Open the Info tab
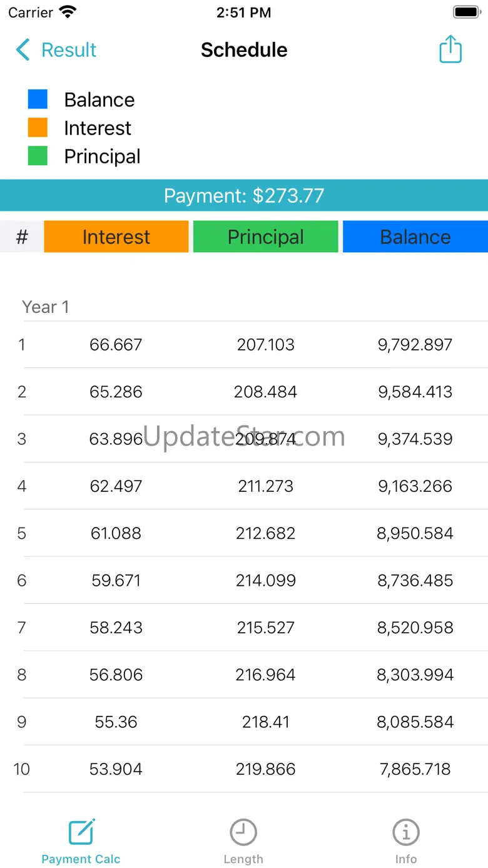Viewport: 488px width, 868px height. click(x=405, y=840)
